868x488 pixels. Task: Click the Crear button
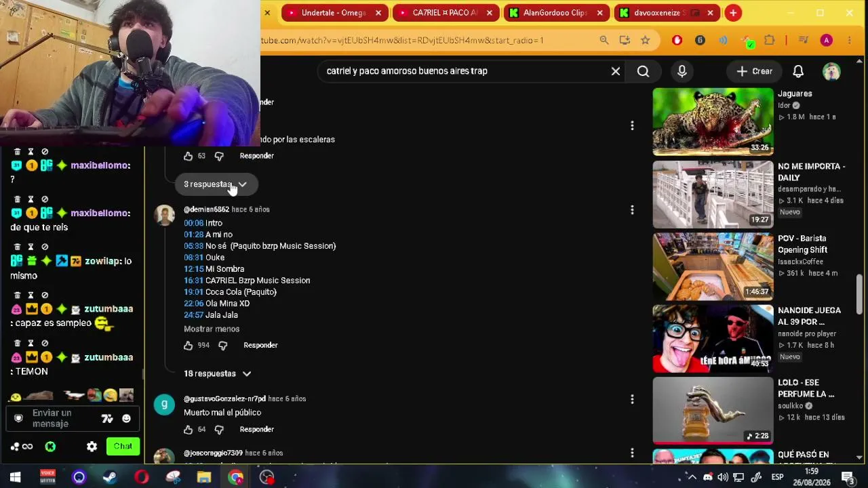tap(755, 71)
